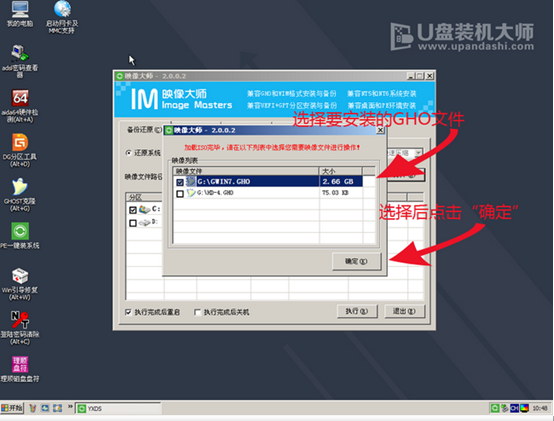Check the G:\GWIN7.GHO checkbox

coord(180,182)
